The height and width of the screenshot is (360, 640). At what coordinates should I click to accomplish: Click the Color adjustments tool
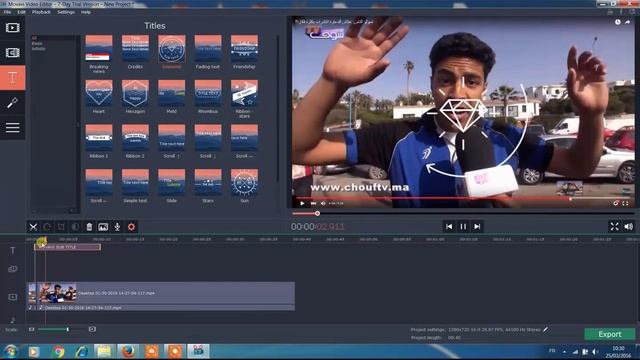click(75, 227)
